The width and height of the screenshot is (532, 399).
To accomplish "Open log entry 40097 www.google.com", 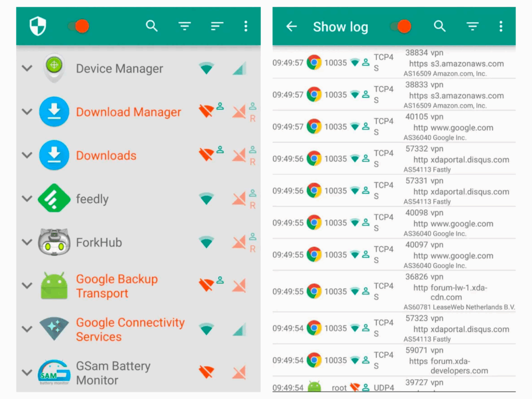I will point(394,255).
